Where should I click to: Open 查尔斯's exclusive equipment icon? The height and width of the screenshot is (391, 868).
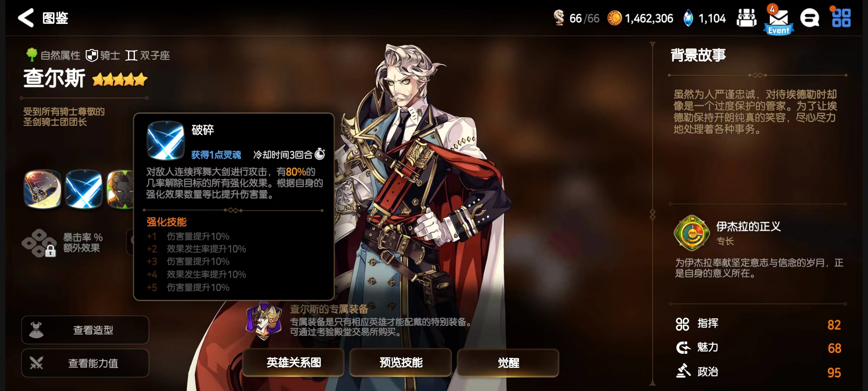(x=264, y=320)
